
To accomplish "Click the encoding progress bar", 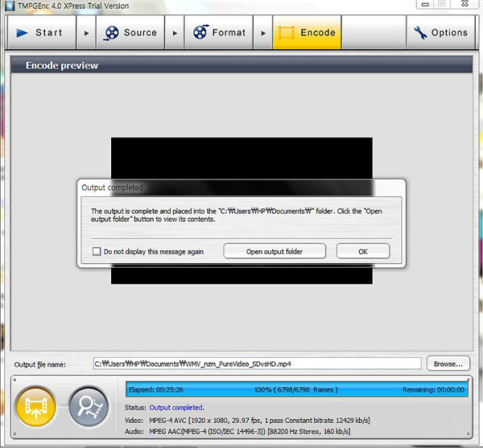I will point(297,389).
